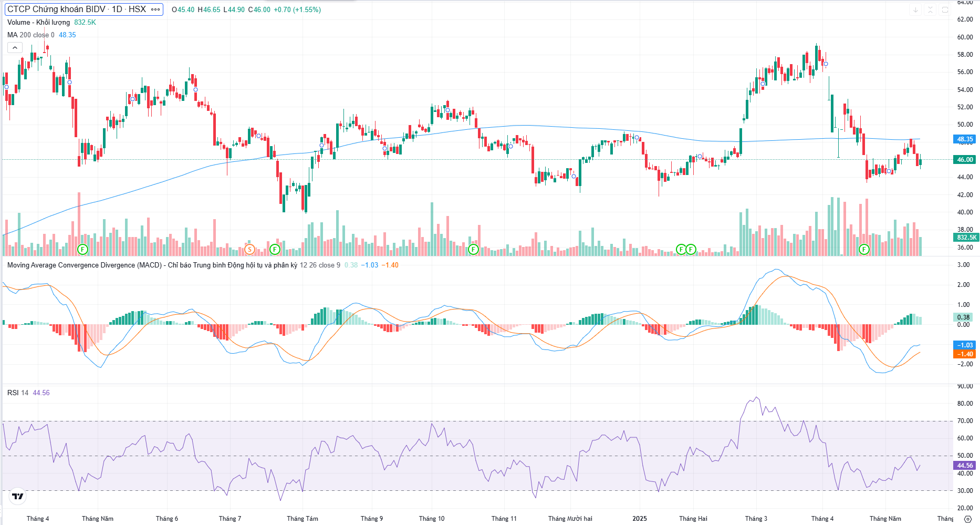Click the purple 44.56 RSI label on the scale
Viewport: 980px width, 525px height.
coord(965,465)
